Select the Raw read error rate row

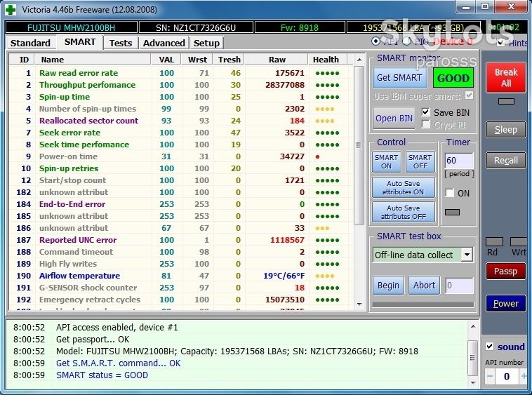181,73
